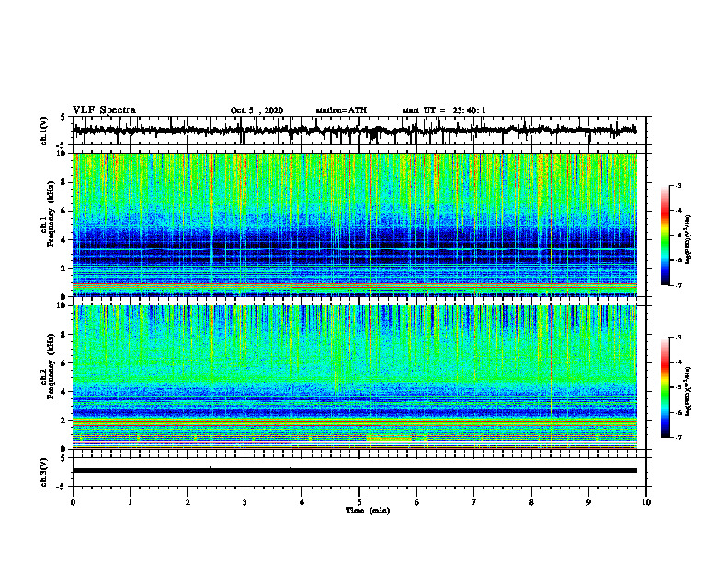Image resolution: width=728 pixels, height=563 pixels.
Task: Click the 'ch.1(V)' waveform axis label
Action: coord(44,131)
